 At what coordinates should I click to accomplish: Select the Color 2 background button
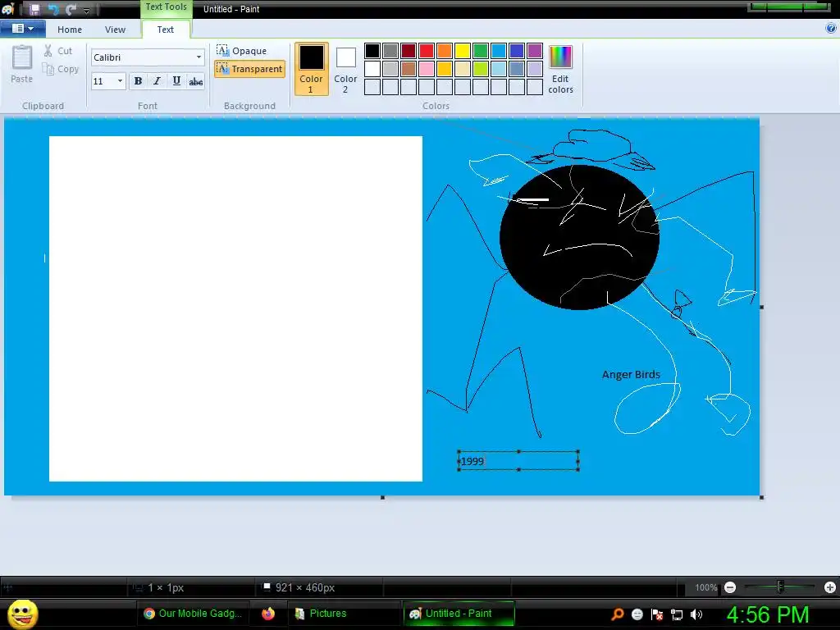345,71
